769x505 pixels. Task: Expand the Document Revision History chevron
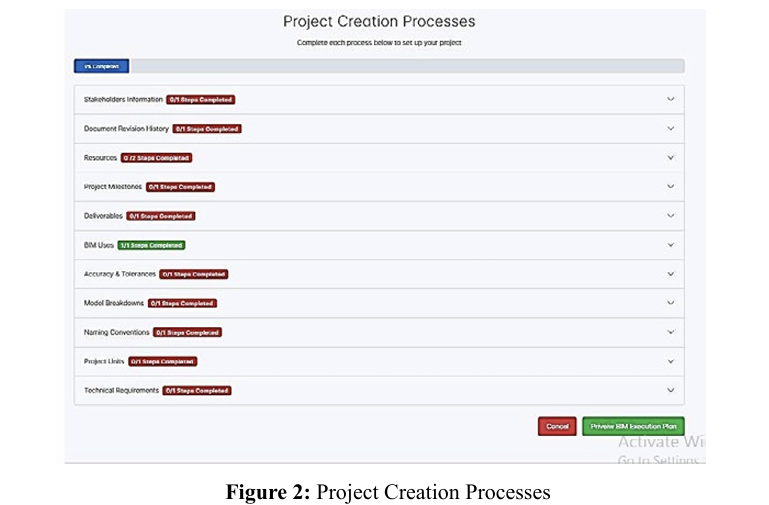670,129
